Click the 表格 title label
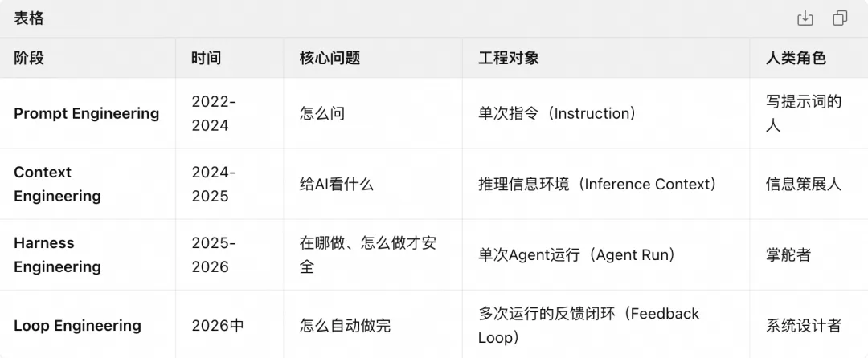 [x=29, y=18]
